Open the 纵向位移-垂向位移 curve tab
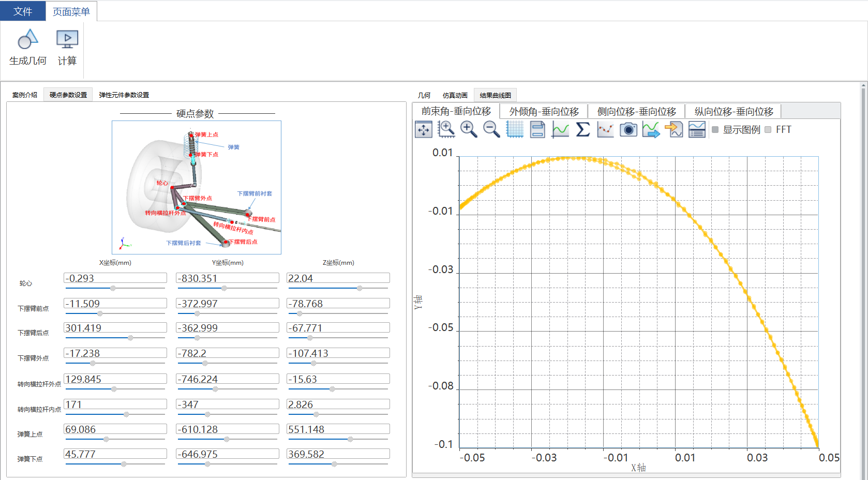Viewport: 868px width, 480px height. pos(734,112)
